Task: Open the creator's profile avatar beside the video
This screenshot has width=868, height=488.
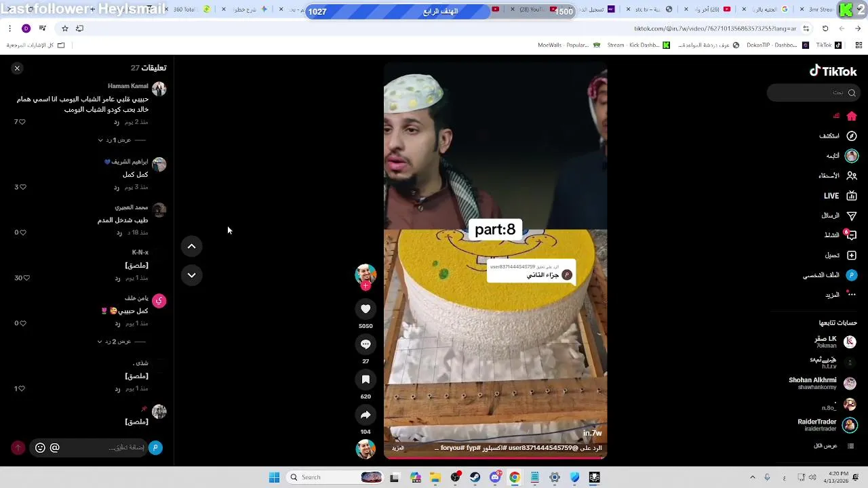Action: click(x=366, y=273)
